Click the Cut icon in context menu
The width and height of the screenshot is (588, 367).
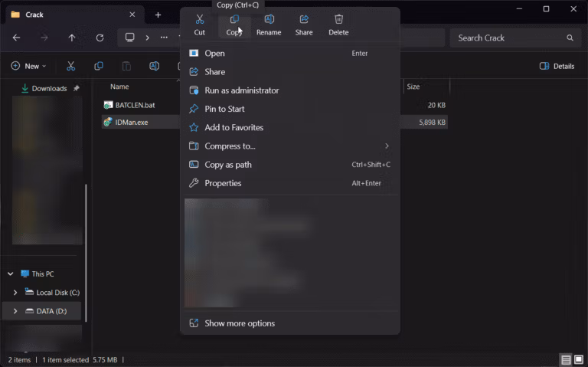pos(200,19)
